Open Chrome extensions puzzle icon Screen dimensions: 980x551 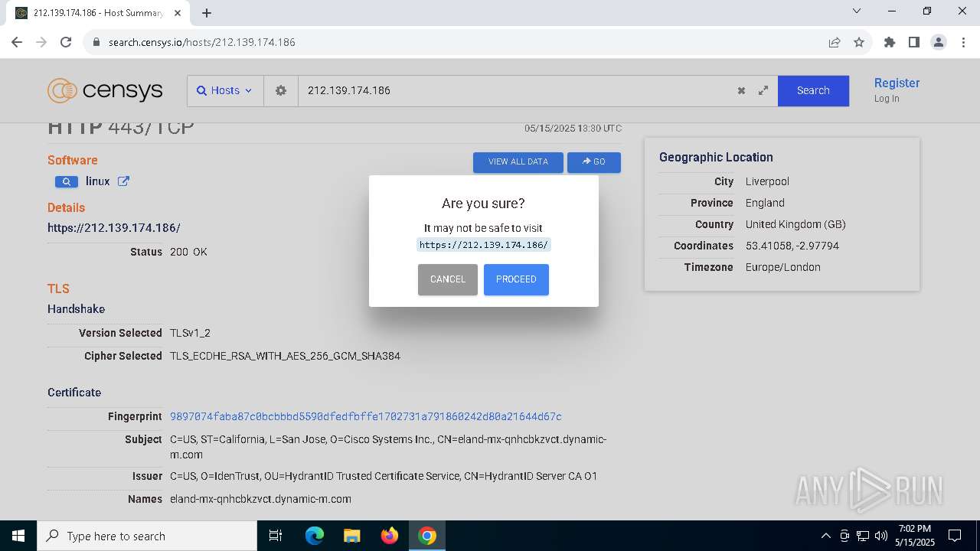click(890, 42)
